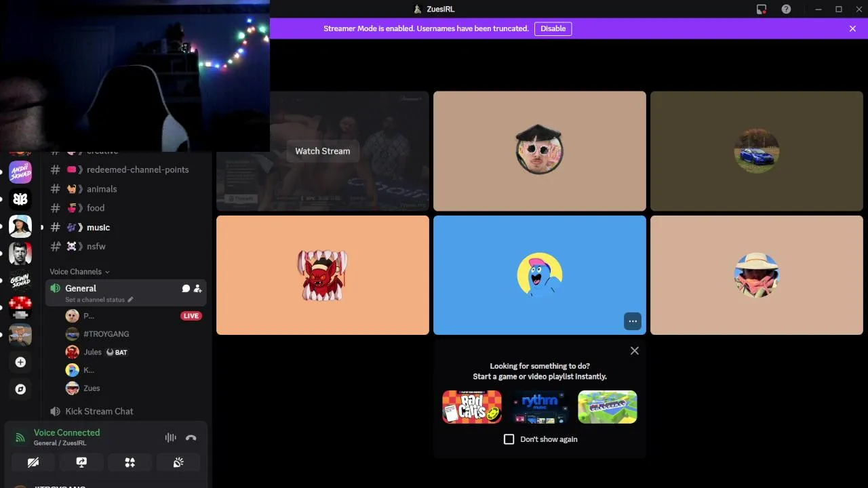Open the GEWN SKWAD server icon
868x488 pixels.
tap(20, 281)
